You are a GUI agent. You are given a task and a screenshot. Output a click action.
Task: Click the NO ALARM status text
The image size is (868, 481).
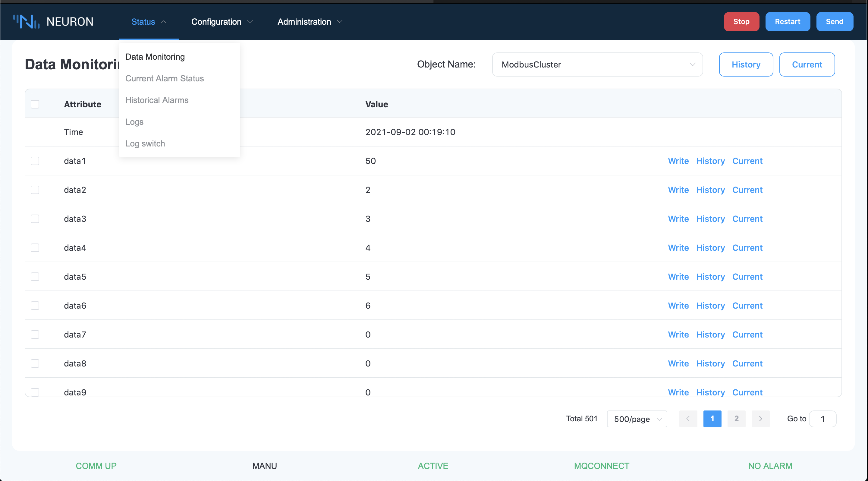pyautogui.click(x=770, y=466)
